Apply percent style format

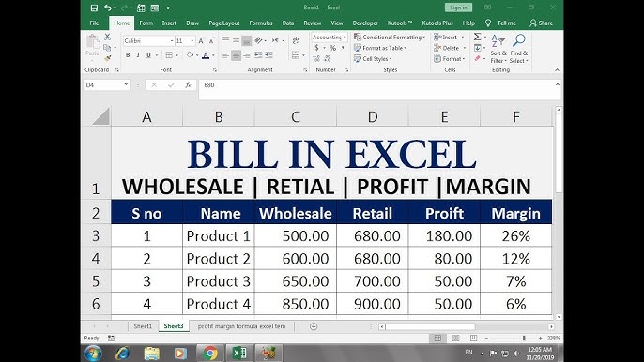click(332, 48)
